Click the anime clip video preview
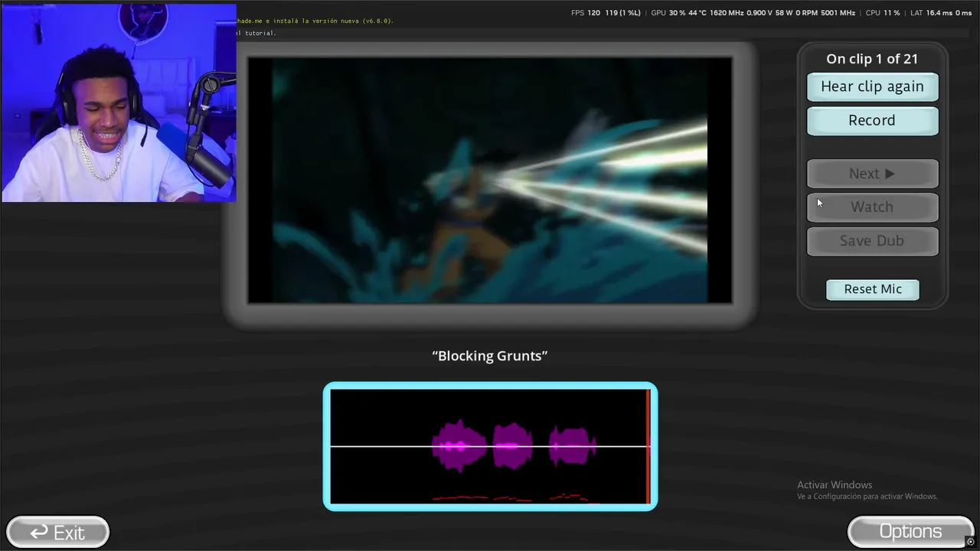 tap(490, 180)
